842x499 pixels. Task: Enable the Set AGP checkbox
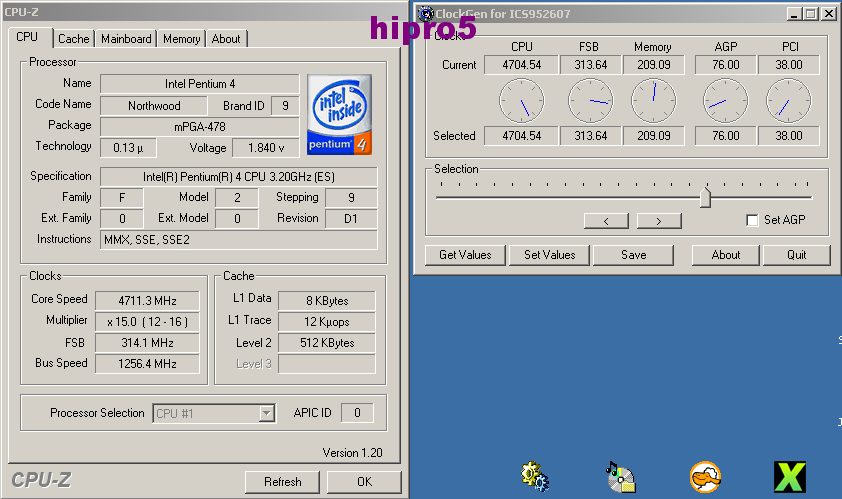pos(752,220)
